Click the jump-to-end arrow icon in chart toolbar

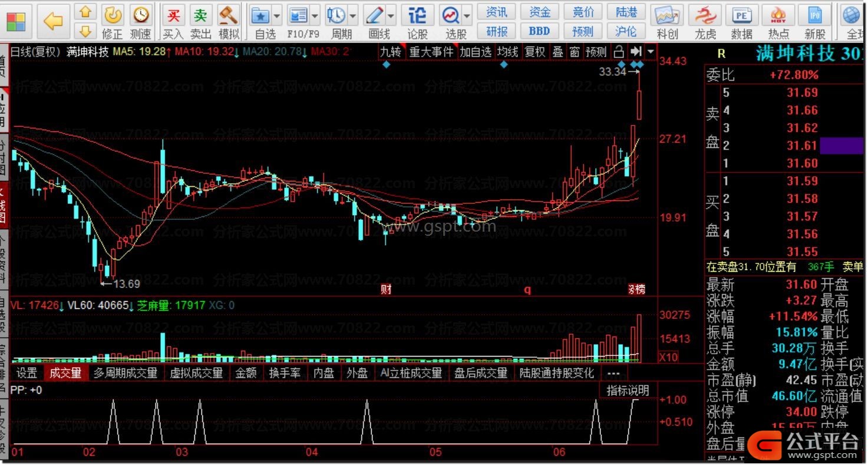point(636,52)
